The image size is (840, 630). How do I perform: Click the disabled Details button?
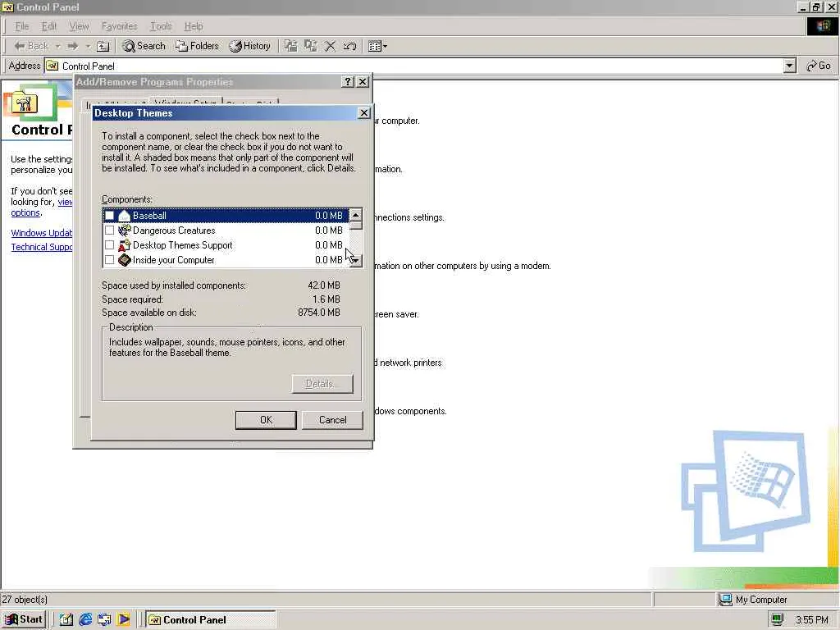click(322, 384)
